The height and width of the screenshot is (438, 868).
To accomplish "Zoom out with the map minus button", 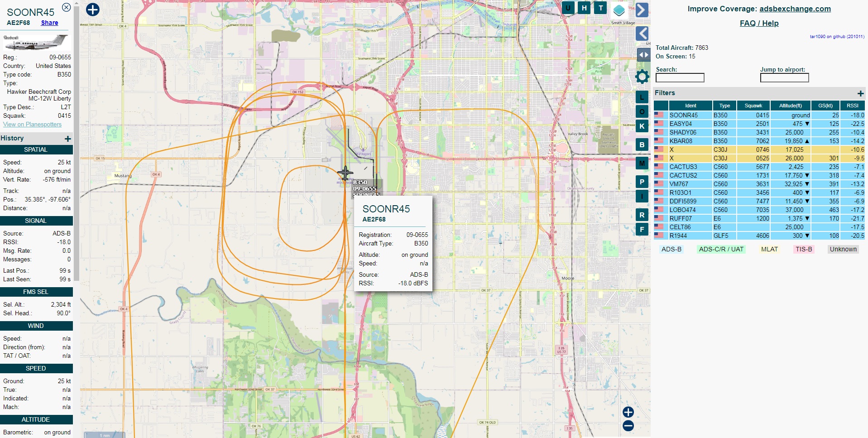I will (x=628, y=426).
